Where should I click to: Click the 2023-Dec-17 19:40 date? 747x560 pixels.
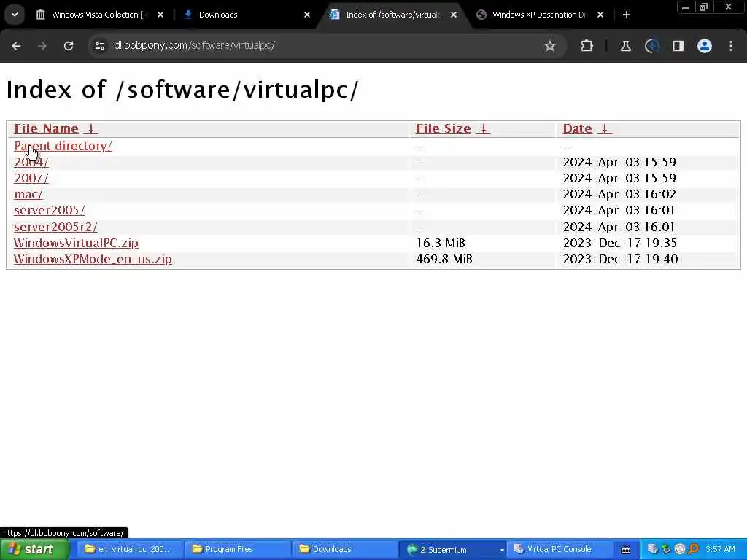point(620,260)
